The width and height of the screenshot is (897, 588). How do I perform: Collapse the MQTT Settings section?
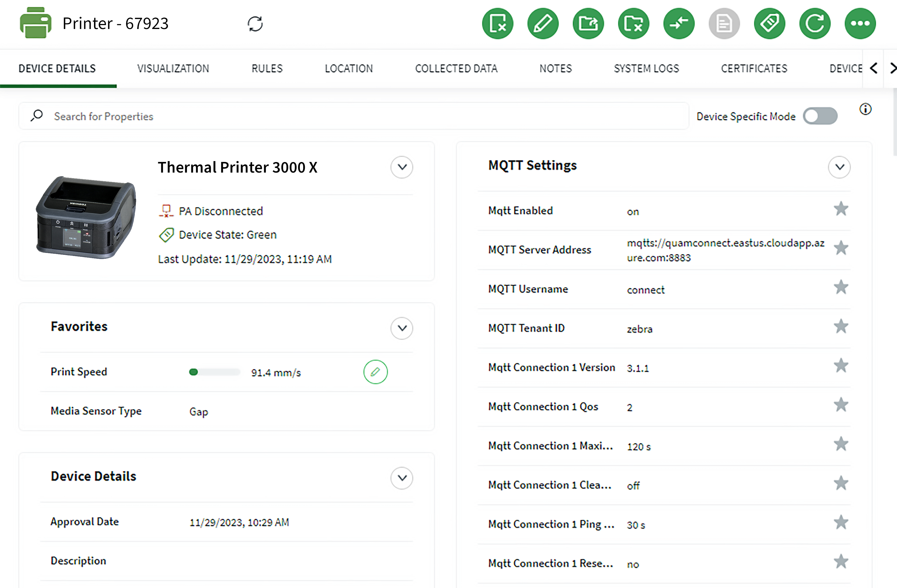[x=839, y=167]
